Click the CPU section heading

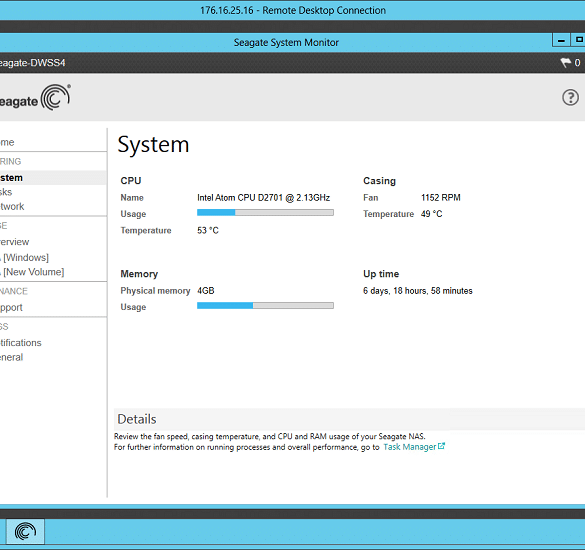pos(131,181)
